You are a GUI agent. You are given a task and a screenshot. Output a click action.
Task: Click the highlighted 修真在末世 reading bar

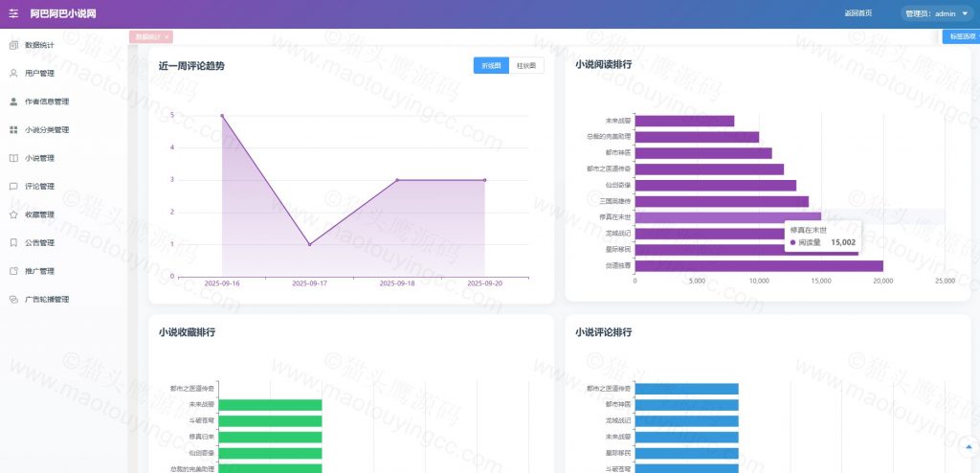click(728, 217)
